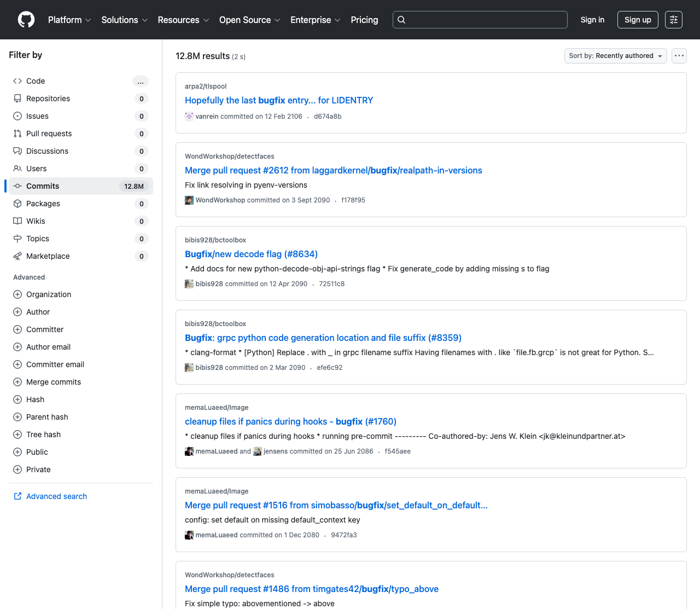Click commit hash f545aee

point(398,451)
